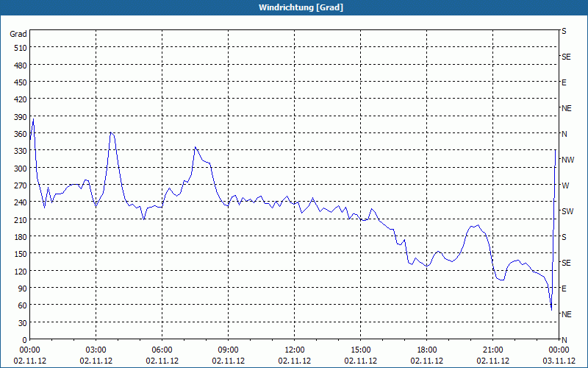Image resolution: width=588 pixels, height=368 pixels.
Task: Click the lowest dip of the line before midnight
Action: click(551, 310)
